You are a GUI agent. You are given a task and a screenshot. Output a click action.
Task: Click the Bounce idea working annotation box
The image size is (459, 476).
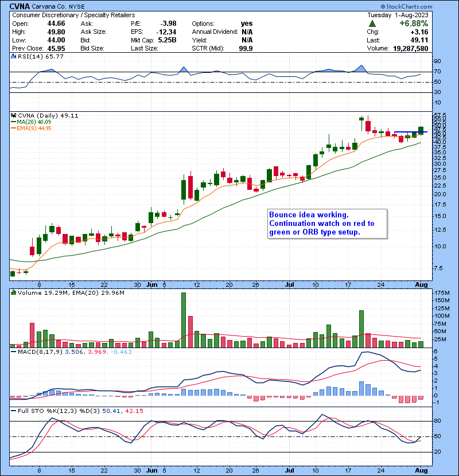(328, 224)
